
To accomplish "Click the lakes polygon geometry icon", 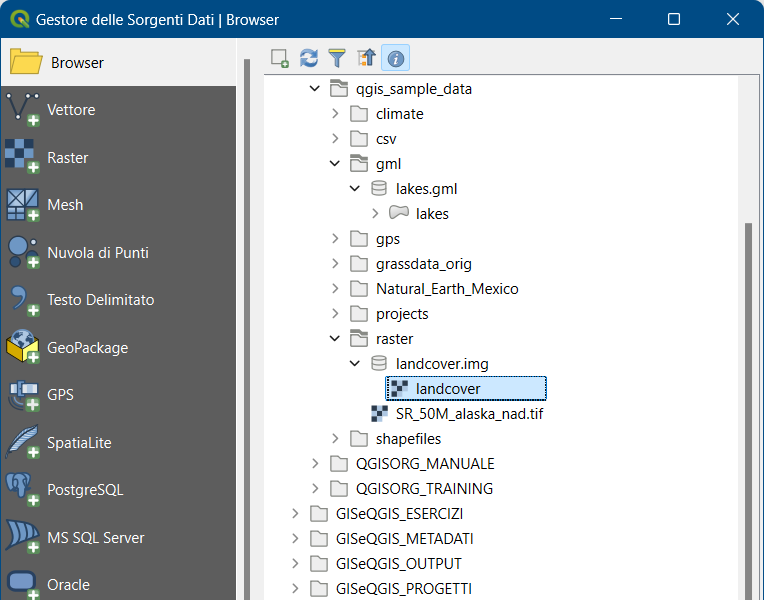I will [399, 213].
